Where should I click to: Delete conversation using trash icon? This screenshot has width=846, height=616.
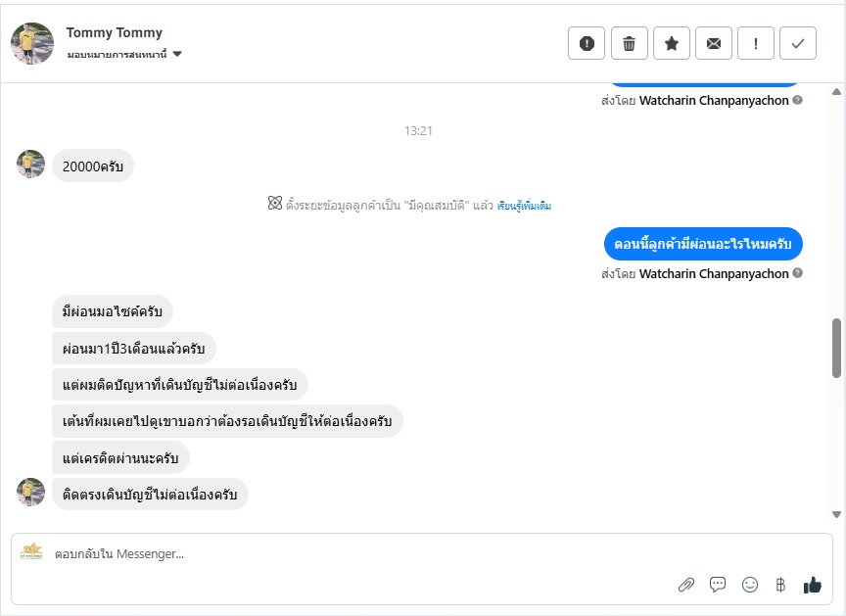coord(630,43)
